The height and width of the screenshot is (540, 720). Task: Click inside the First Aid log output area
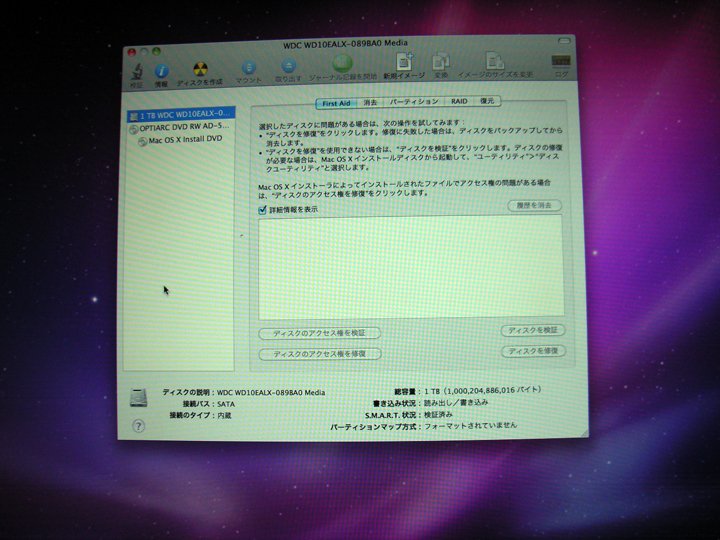pyautogui.click(x=411, y=267)
